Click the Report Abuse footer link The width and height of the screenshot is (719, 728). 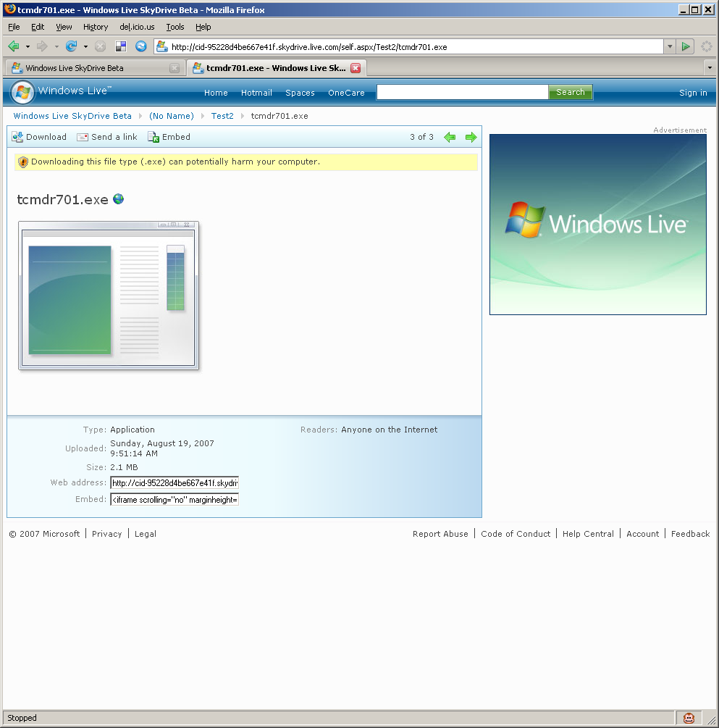point(440,534)
